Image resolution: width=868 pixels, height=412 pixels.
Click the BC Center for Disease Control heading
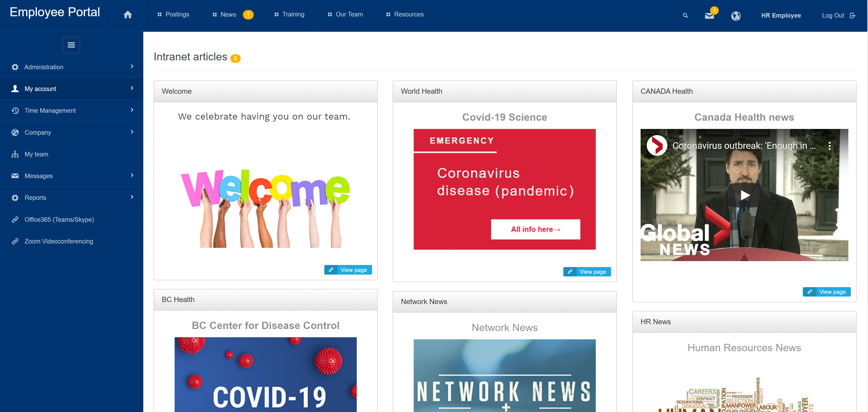[266, 326]
